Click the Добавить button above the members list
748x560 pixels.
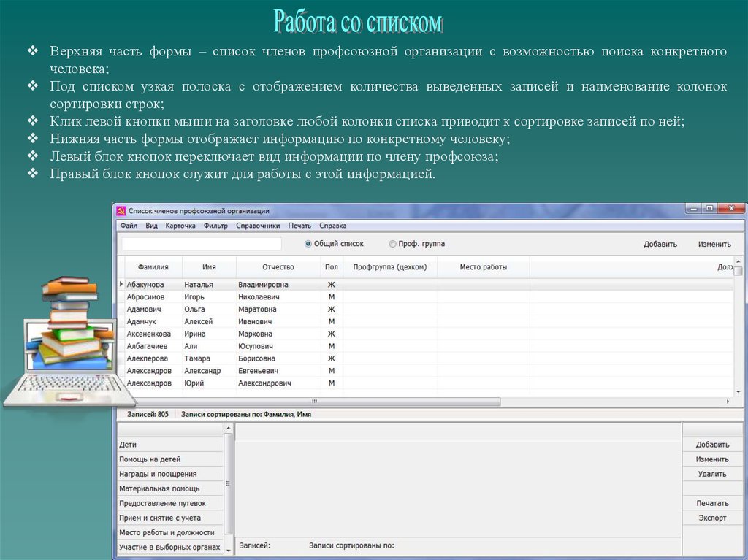point(660,245)
